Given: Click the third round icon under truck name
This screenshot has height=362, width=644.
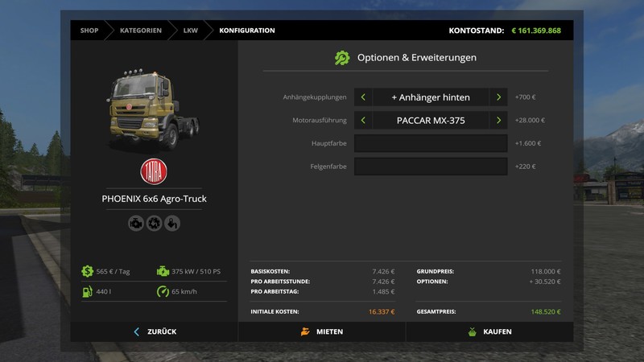Looking at the screenshot, I should click(172, 223).
